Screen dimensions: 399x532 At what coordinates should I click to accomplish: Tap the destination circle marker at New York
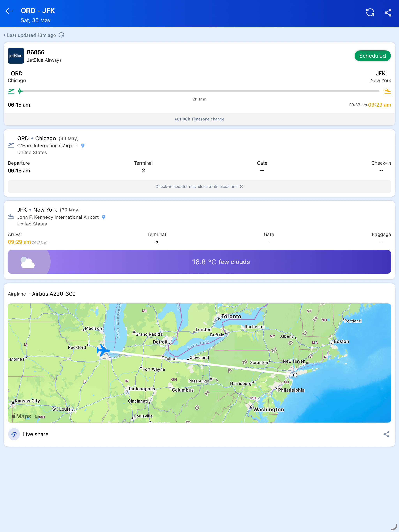[295, 375]
